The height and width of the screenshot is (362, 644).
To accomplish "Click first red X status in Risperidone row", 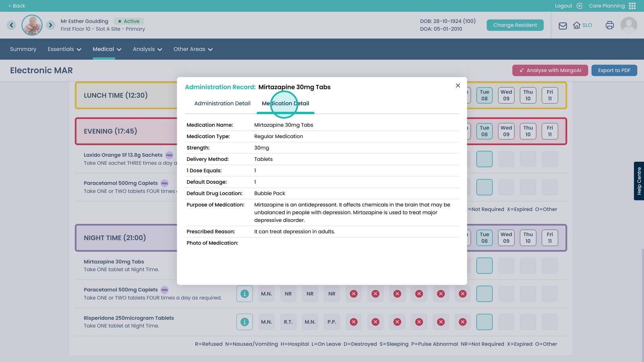I will 353,322.
